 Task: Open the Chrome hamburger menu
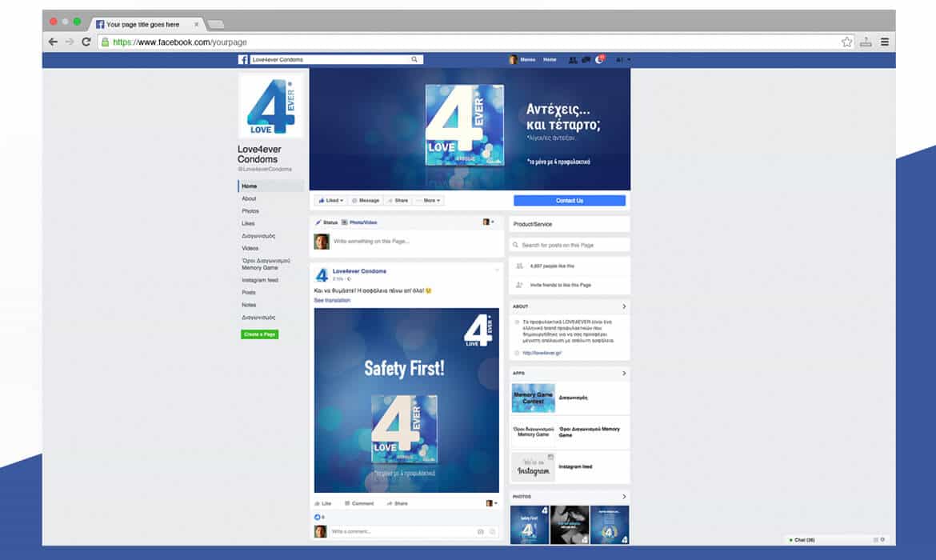point(885,42)
